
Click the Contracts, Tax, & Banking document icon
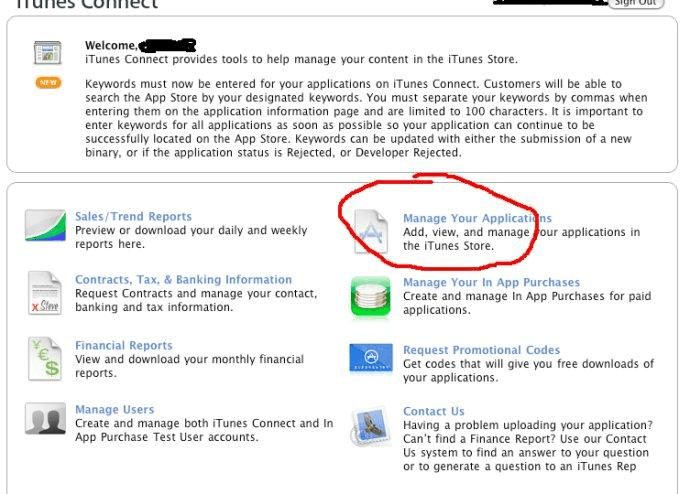(x=45, y=293)
